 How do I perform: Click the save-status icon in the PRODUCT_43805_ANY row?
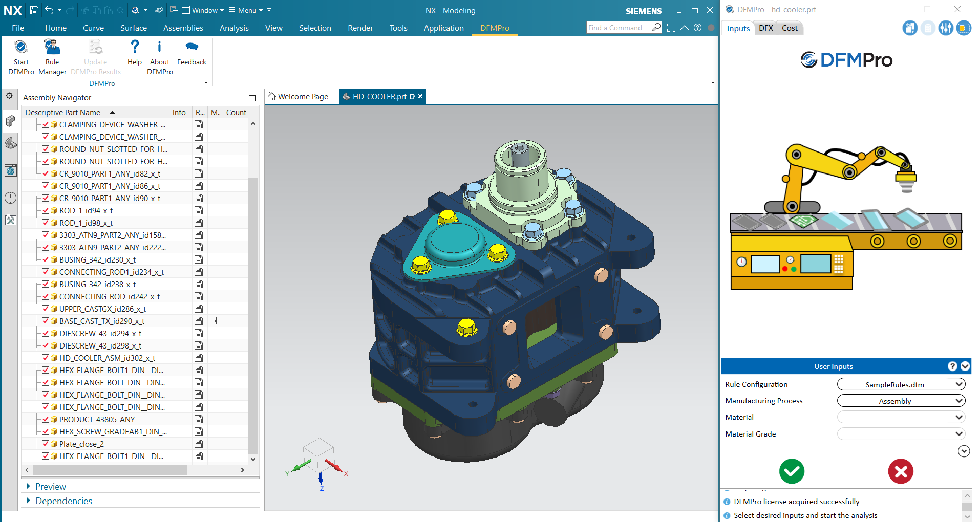coord(199,419)
